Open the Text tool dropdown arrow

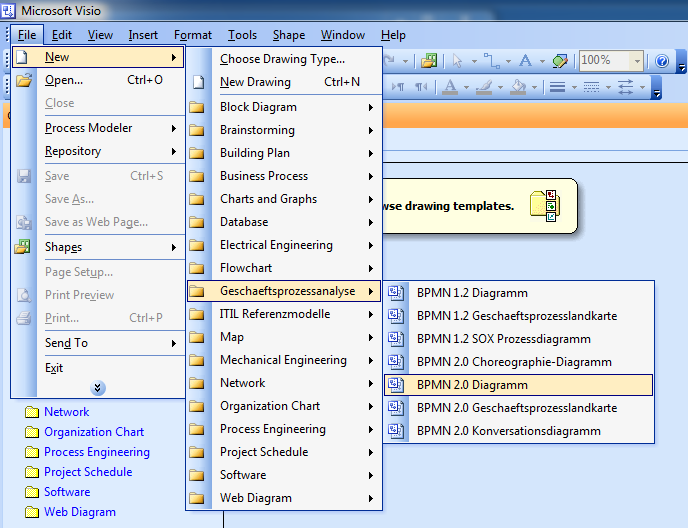tap(542, 61)
